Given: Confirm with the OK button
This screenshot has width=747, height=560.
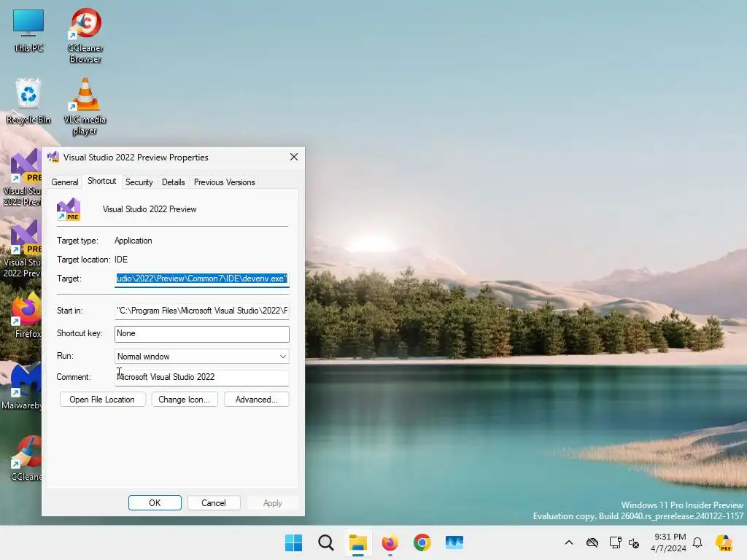Looking at the screenshot, I should (155, 503).
